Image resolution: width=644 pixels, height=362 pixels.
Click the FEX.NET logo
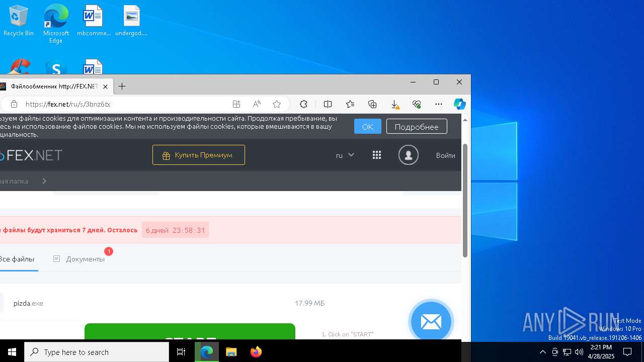[x=31, y=155]
